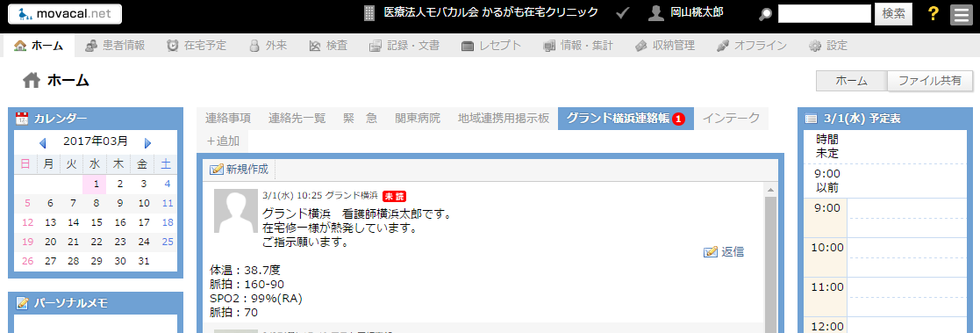Click inside the パーソナルメモ text area
This screenshot has width=980, height=333.
point(96,324)
